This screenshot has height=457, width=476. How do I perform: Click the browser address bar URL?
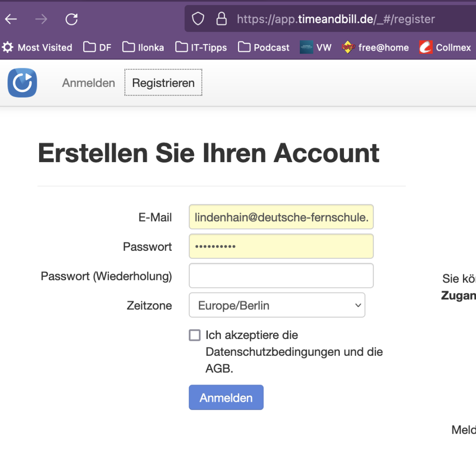point(336,19)
